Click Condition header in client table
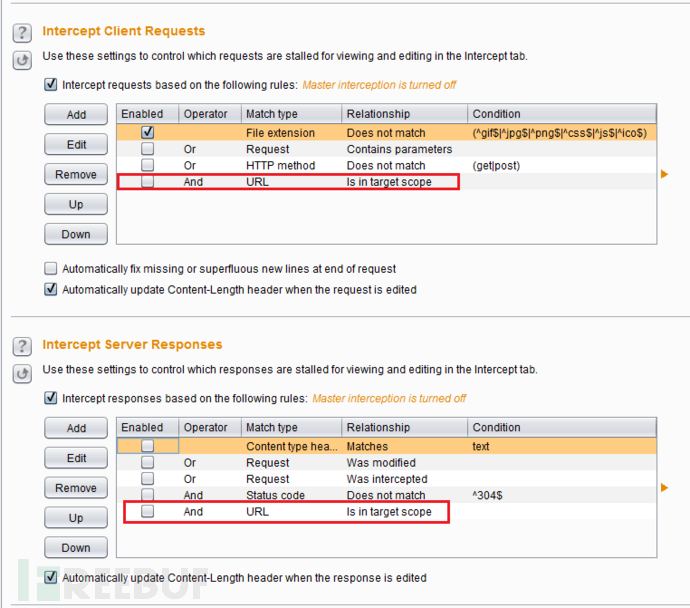Viewport: 690px width, 608px height. coord(562,114)
